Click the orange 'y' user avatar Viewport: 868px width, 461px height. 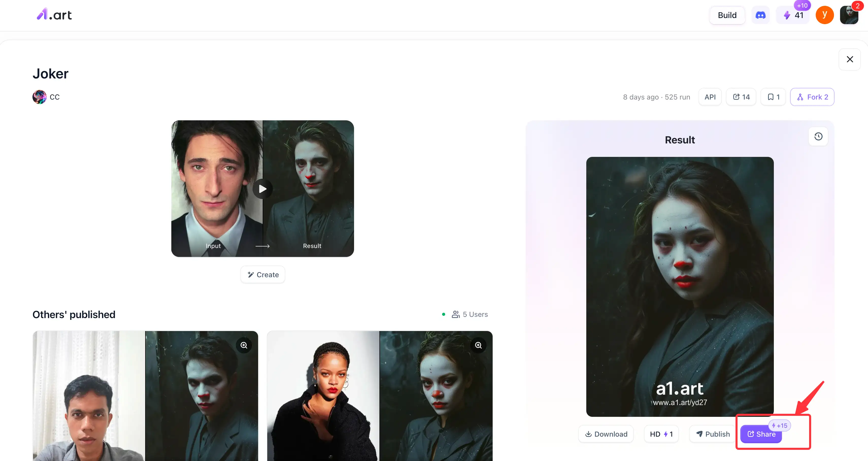tap(825, 15)
